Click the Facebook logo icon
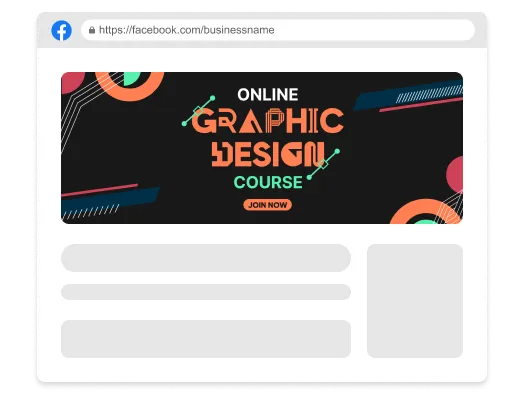The width and height of the screenshot is (524, 393). pyautogui.click(x=61, y=30)
